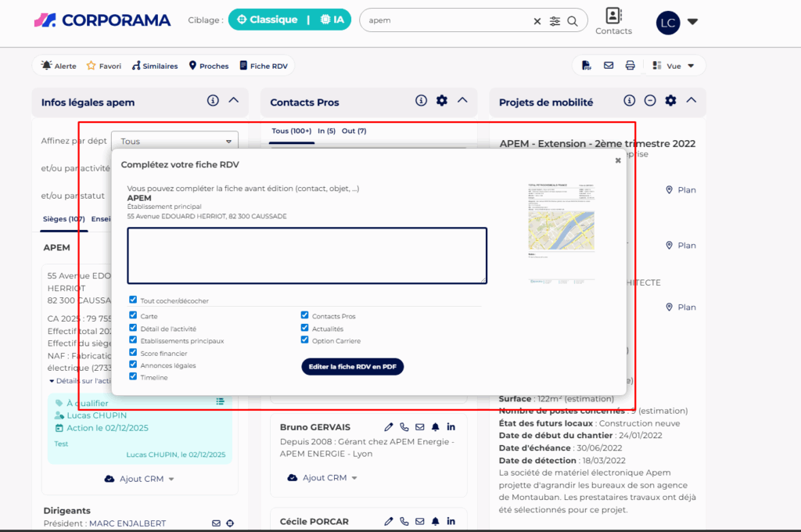Click LinkedIn icon for Bruno GERVAIS

point(451,427)
